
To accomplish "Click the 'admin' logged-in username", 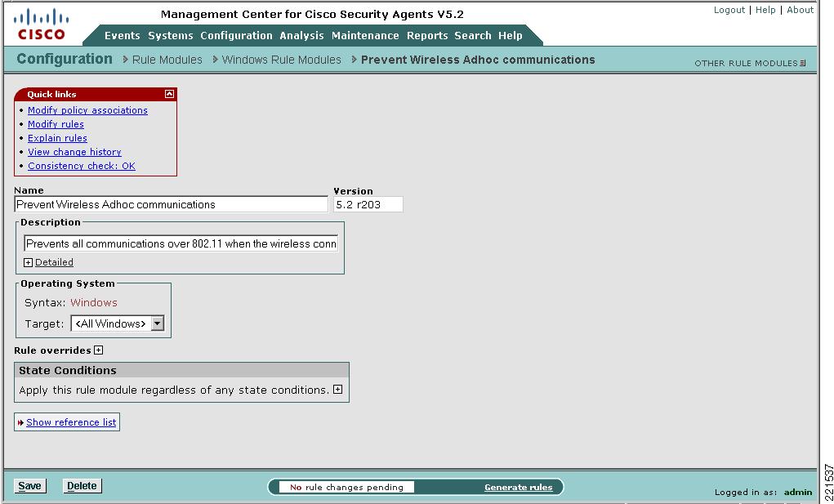I will pos(798,493).
